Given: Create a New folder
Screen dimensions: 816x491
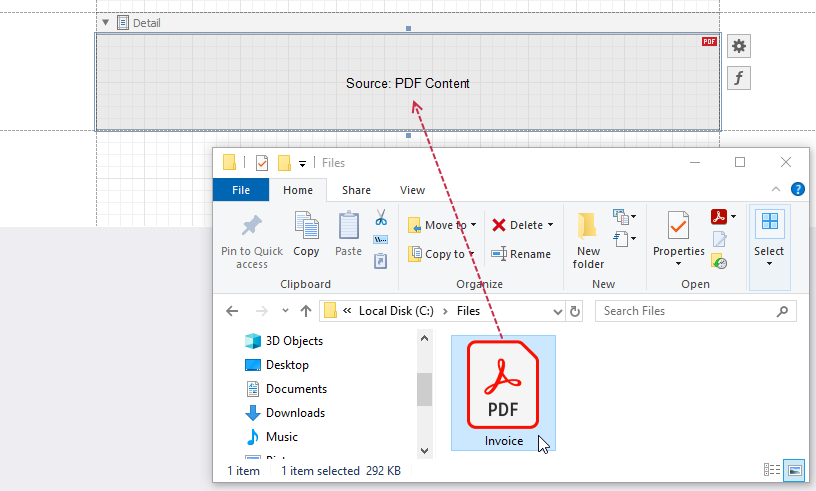Looking at the screenshot, I should click(x=588, y=241).
